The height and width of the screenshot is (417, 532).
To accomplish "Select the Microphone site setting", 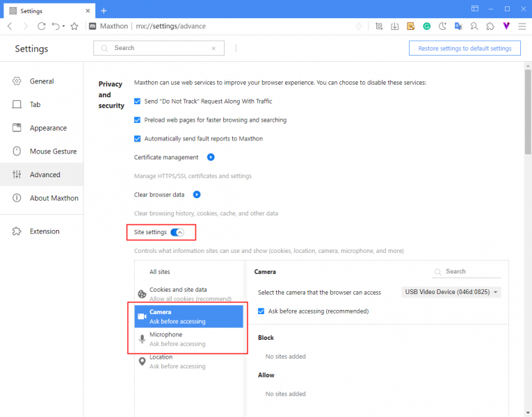I will point(189,338).
